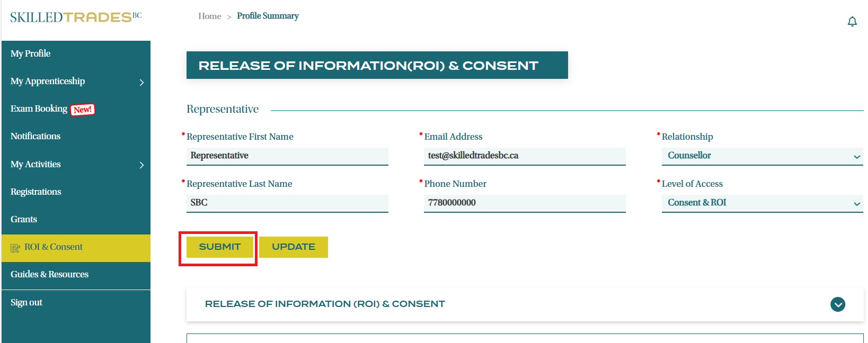Open the Registrations sidebar item

[36, 192]
